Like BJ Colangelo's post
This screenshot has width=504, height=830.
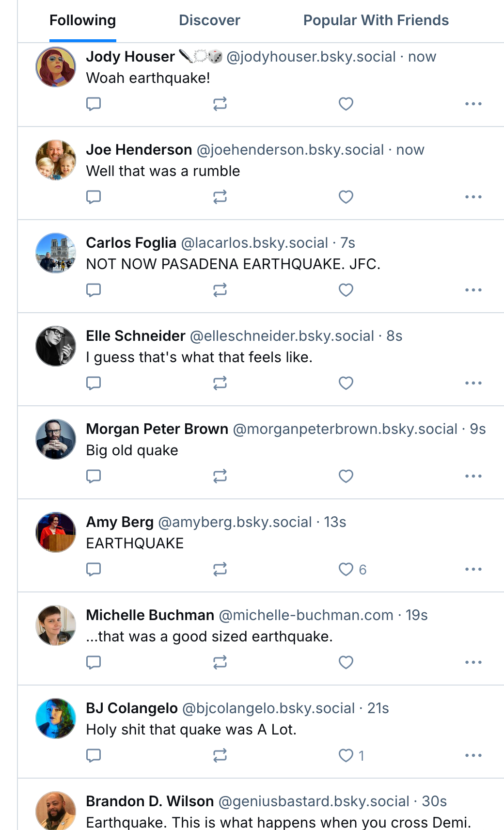[346, 755]
